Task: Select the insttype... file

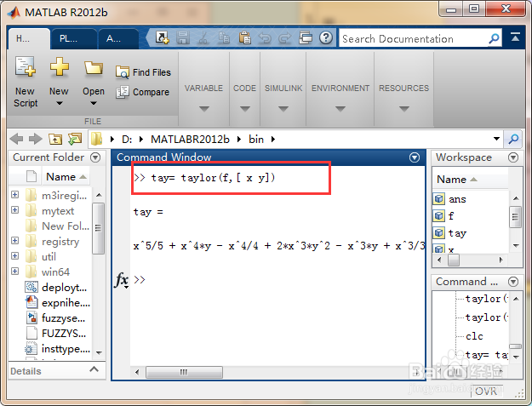Action: click(57, 348)
